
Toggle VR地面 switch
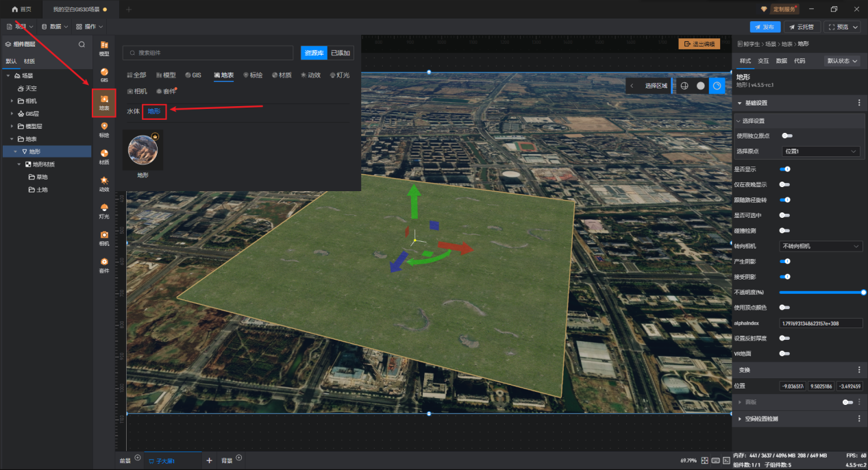[785, 354]
